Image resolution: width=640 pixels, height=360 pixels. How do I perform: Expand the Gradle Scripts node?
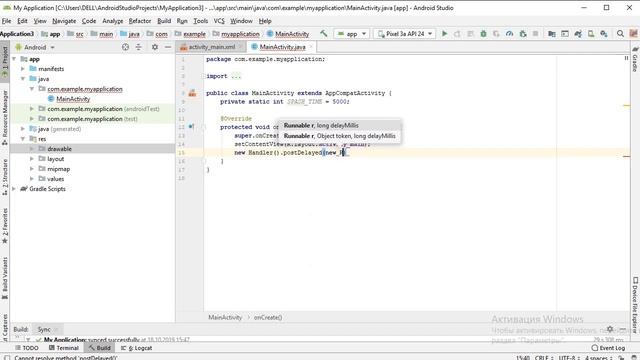pos(14,189)
